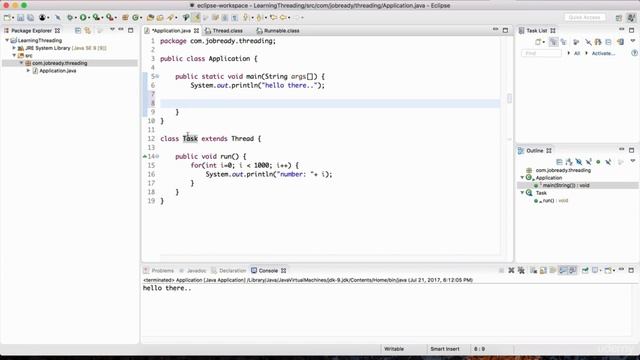Open the Problems tab
The height and width of the screenshot is (360, 640).
tap(159, 271)
